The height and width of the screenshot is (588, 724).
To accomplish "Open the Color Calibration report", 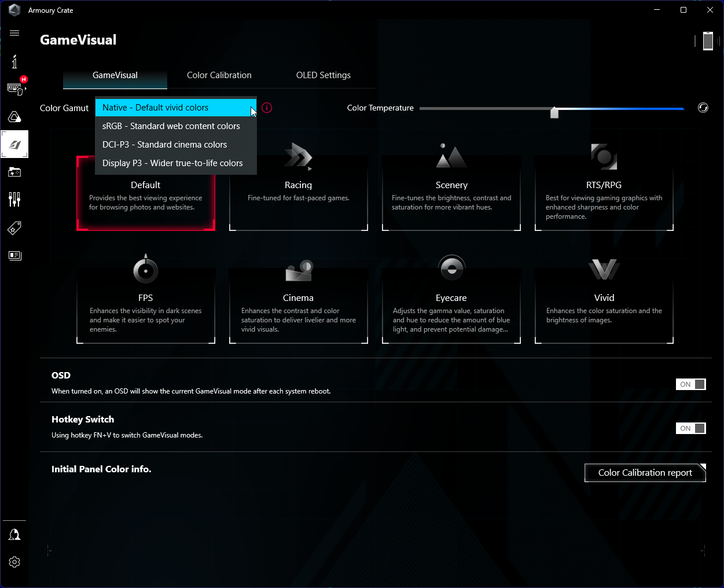I will tap(645, 473).
